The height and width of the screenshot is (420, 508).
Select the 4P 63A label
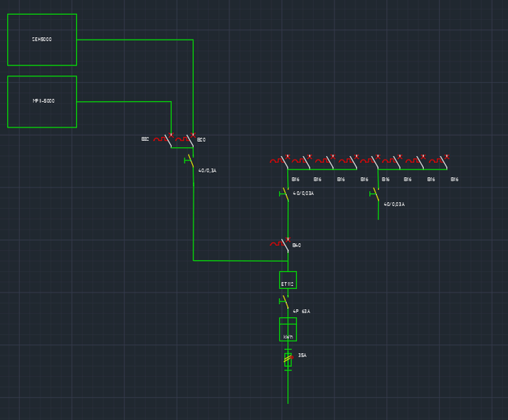click(301, 311)
